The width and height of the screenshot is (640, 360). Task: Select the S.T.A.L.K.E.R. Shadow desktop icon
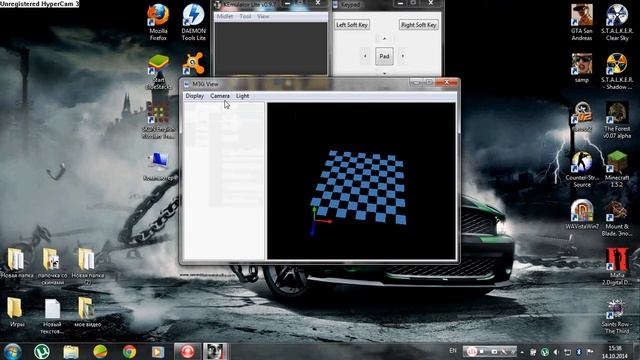click(x=617, y=71)
